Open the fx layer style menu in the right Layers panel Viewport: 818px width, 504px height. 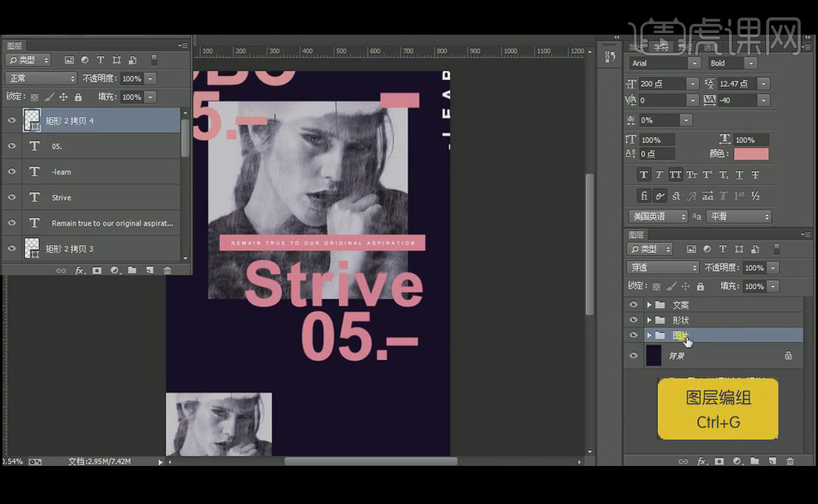[x=701, y=461]
